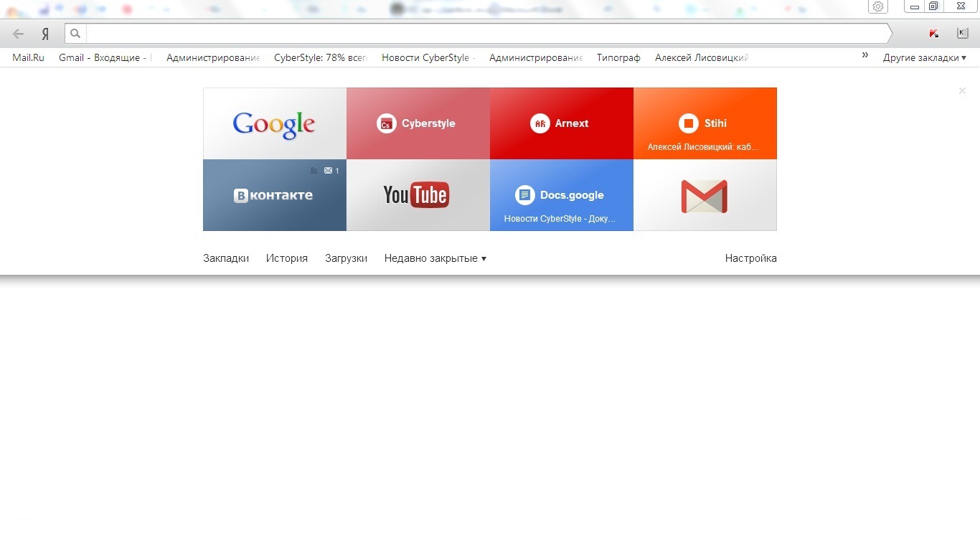Open the CyberStyle: 78% bookmark
This screenshot has height=551, width=980.
(x=321, y=57)
